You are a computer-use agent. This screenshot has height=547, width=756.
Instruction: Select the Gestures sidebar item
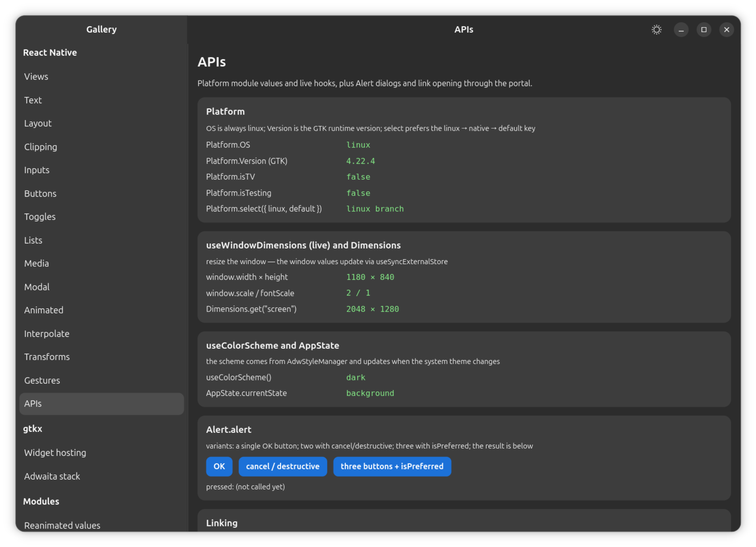pyautogui.click(x=102, y=380)
